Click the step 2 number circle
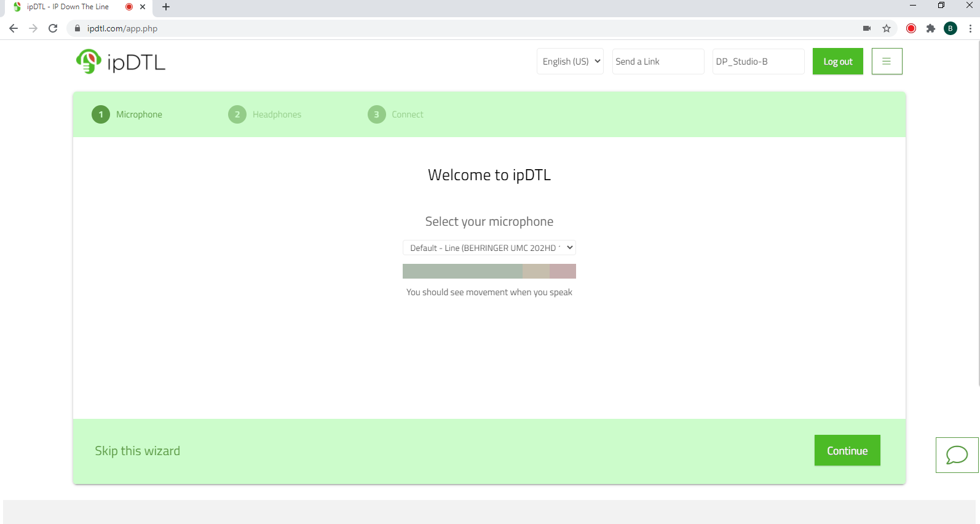This screenshot has height=524, width=980. (x=237, y=114)
